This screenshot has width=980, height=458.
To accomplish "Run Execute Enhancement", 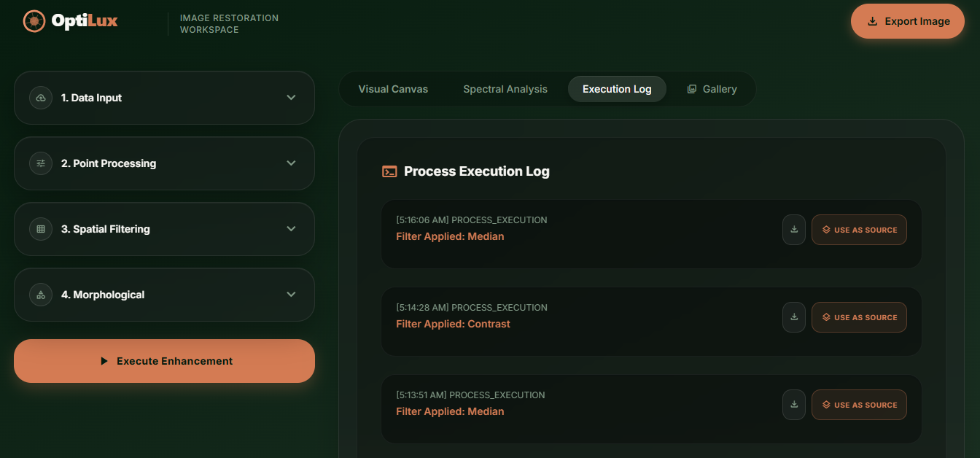I will coord(164,361).
